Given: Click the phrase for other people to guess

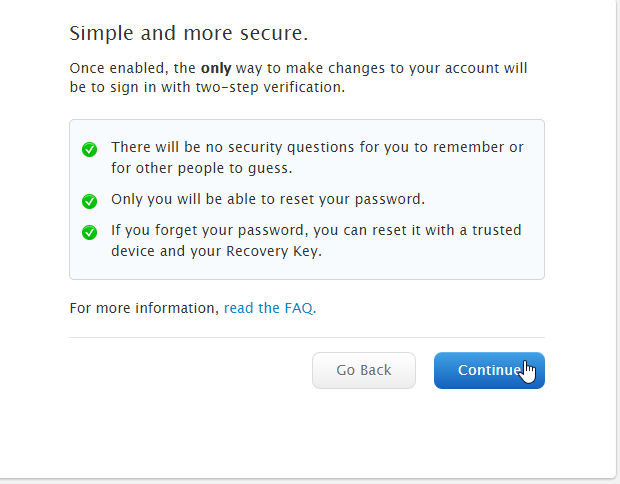Looking at the screenshot, I should [x=201, y=168].
